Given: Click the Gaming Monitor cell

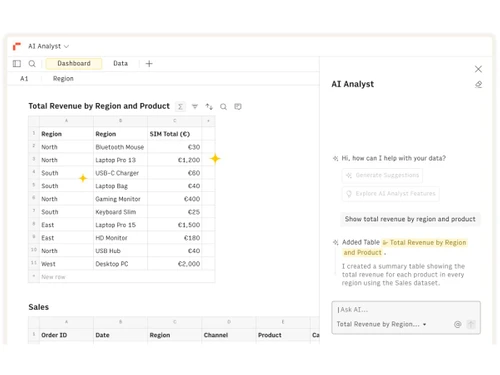Looking at the screenshot, I should (x=120, y=199).
